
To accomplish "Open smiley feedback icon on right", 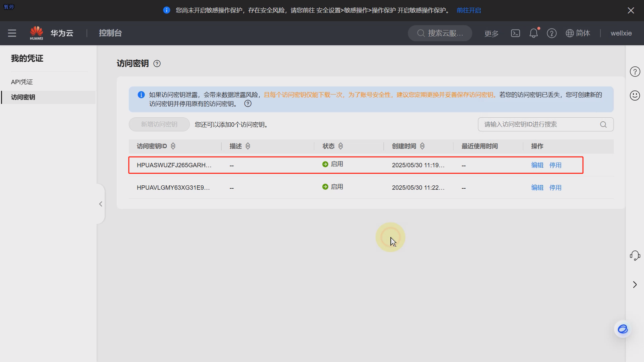I will 635,96.
